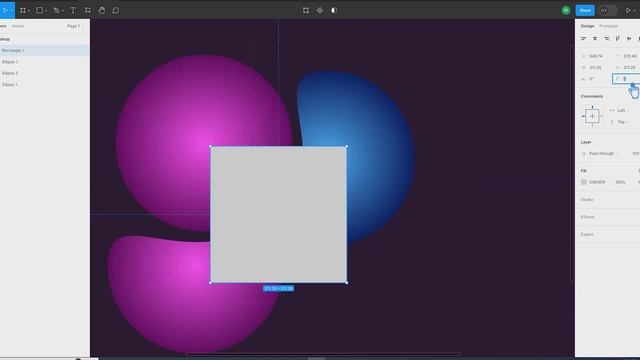
Task: Click the Effects section header
Action: [587, 217]
